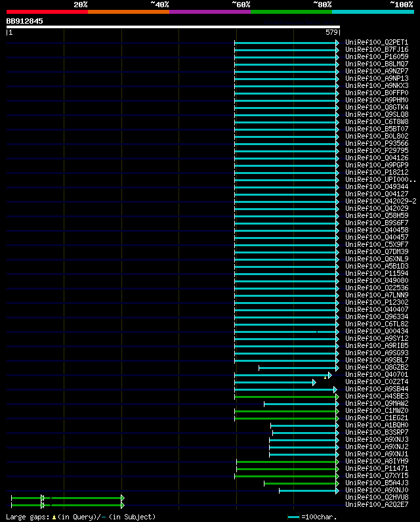Open hit label UniRef100_B7FJ16

[377, 50]
